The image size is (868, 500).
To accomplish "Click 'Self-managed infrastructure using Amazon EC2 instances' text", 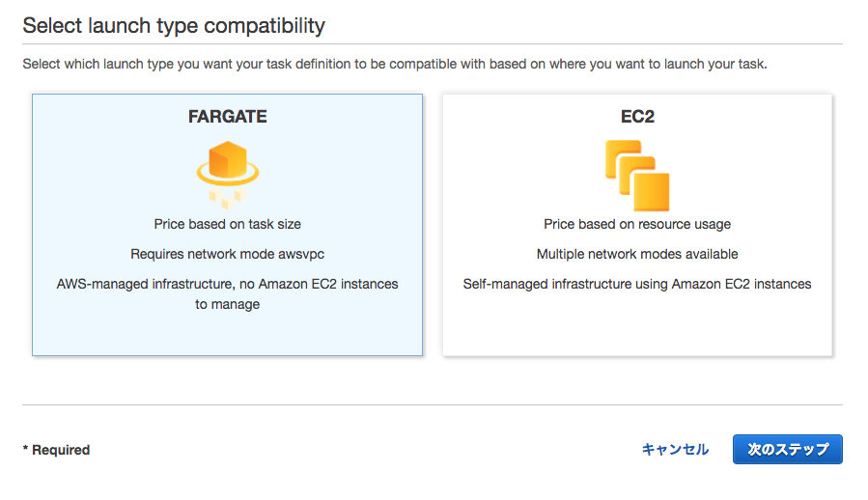I will click(x=637, y=284).
